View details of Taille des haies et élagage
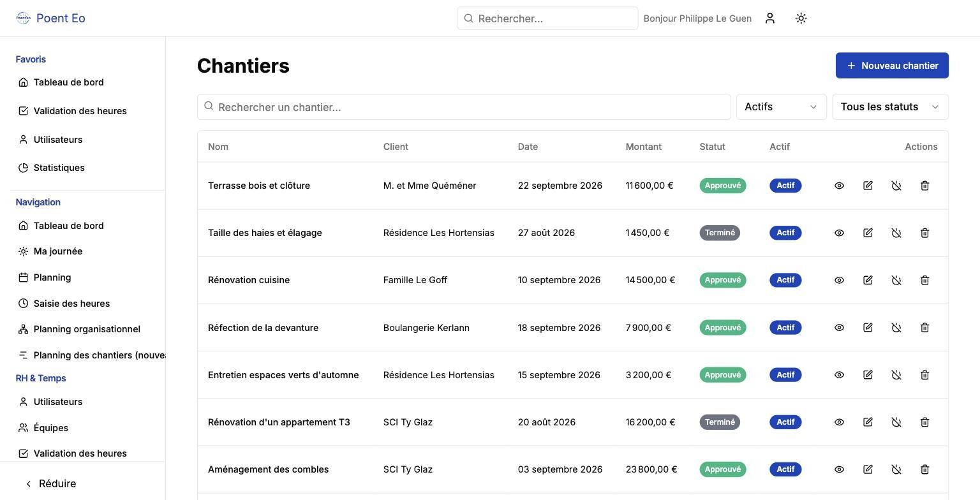The image size is (980, 500). 839,233
